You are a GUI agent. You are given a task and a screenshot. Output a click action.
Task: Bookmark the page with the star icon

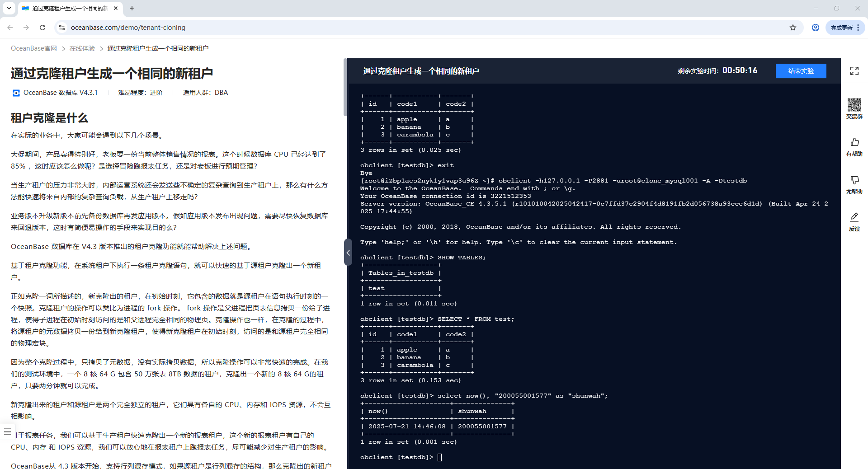click(793, 28)
